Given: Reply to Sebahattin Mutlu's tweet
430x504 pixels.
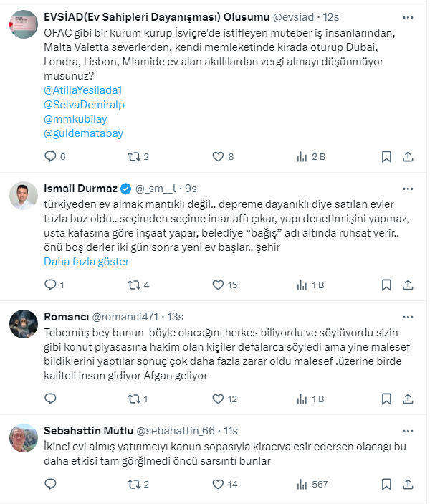Looking at the screenshot, I should click(50, 485).
